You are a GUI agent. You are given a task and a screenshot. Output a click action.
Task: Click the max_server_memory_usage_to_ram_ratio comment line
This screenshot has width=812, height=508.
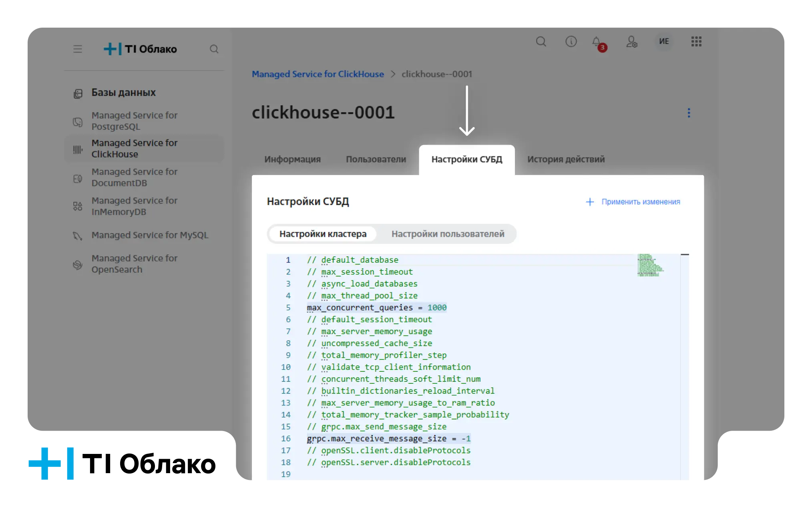point(401,403)
